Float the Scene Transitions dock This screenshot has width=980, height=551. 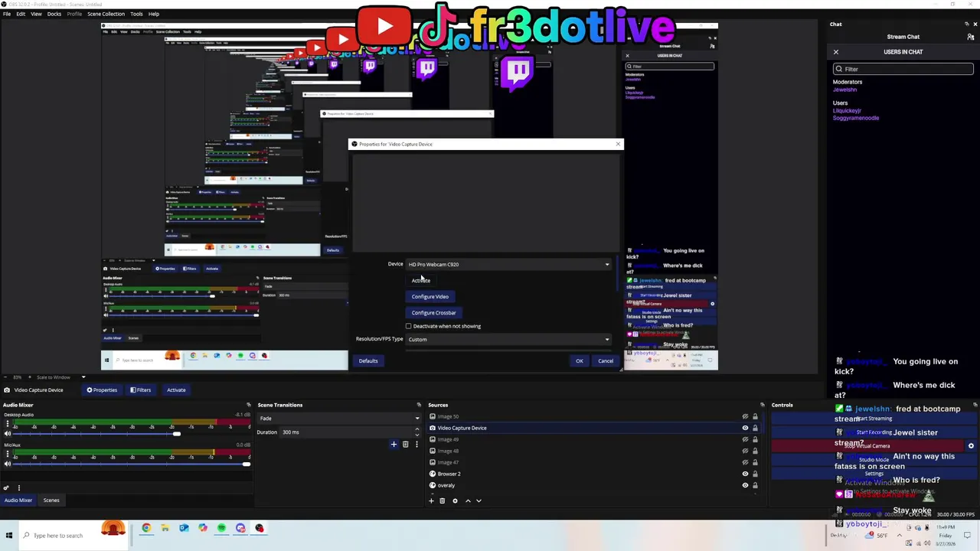click(418, 405)
